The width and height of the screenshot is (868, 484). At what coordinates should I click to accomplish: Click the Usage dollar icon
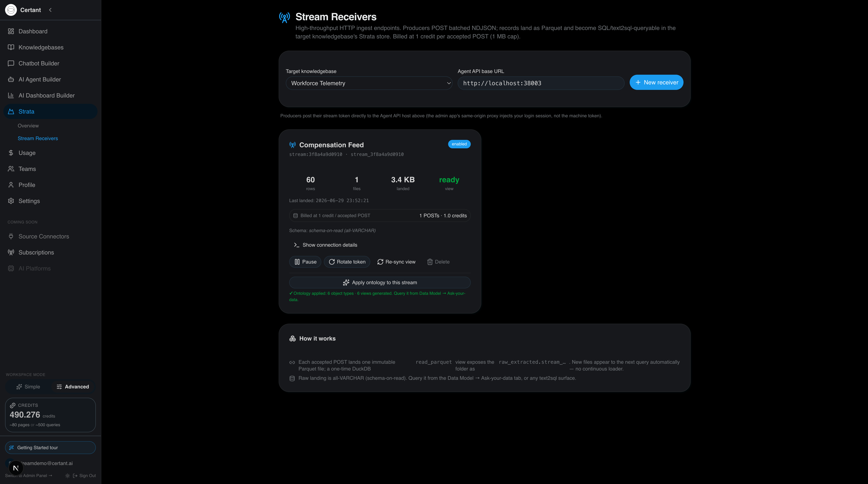tap(11, 153)
